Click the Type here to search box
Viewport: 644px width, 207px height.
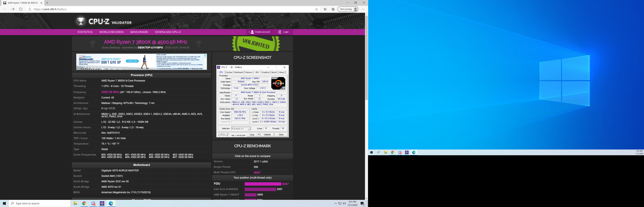(40, 204)
